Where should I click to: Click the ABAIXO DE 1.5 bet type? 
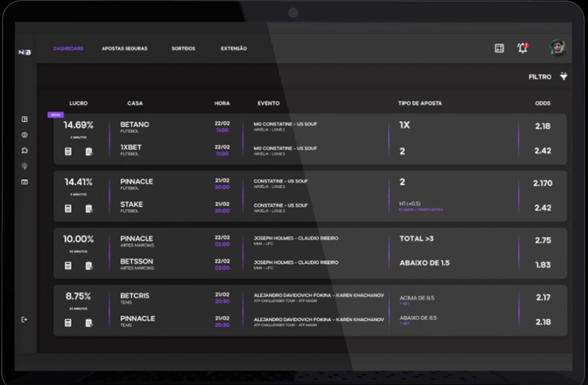click(425, 263)
